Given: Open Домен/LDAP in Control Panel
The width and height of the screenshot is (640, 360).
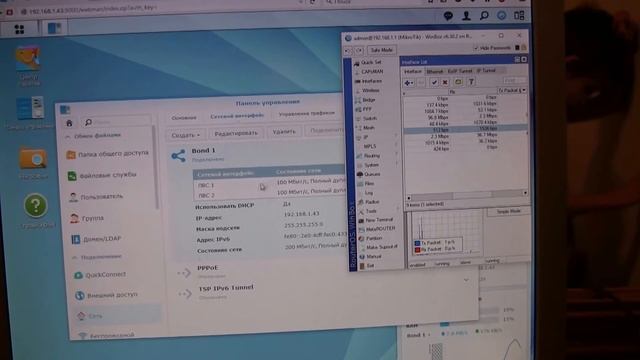Looking at the screenshot, I should coord(96,239).
